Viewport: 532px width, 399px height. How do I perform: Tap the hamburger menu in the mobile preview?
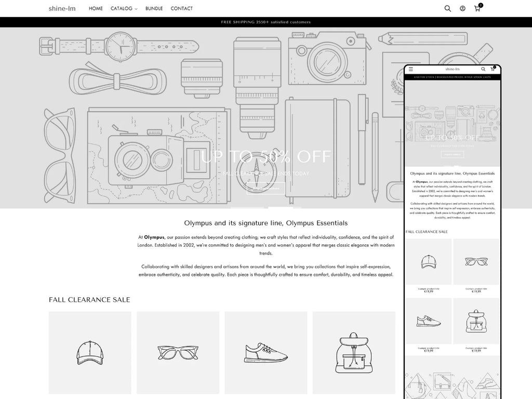411,68
